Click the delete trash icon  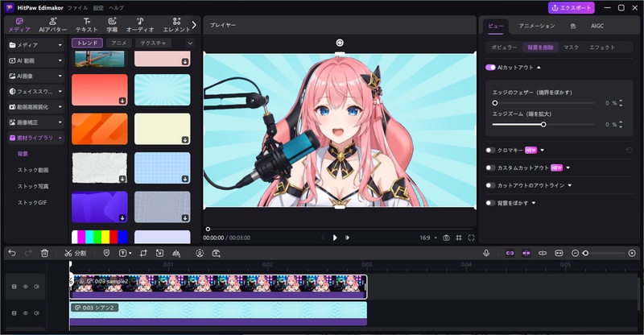tap(45, 253)
